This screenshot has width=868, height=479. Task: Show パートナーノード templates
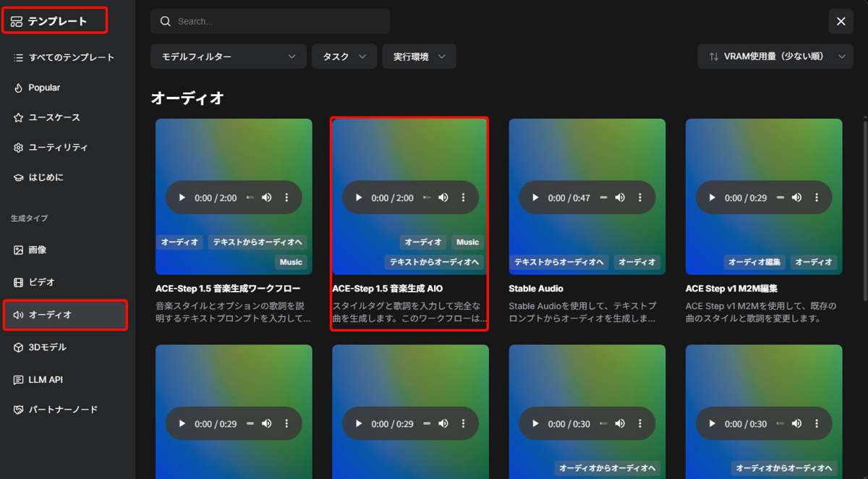[64, 410]
